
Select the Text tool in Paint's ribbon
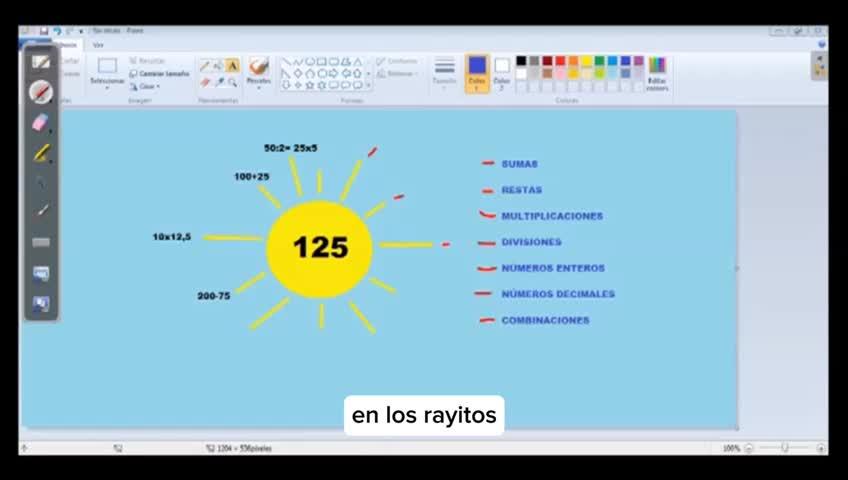(x=232, y=66)
